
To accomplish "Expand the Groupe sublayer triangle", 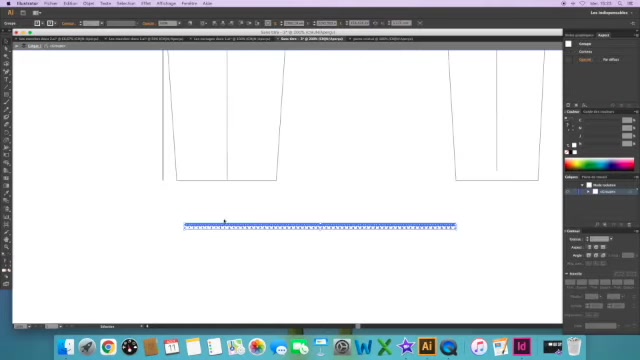I will (x=588, y=191).
